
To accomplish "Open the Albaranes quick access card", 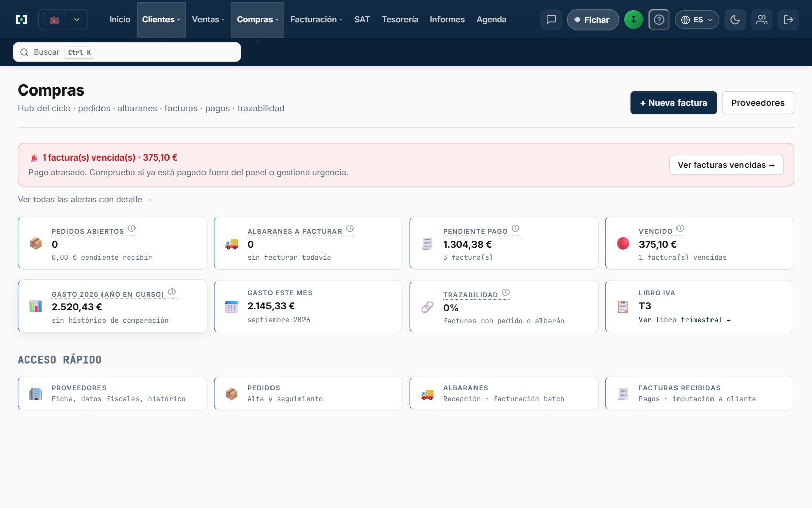I will (504, 393).
